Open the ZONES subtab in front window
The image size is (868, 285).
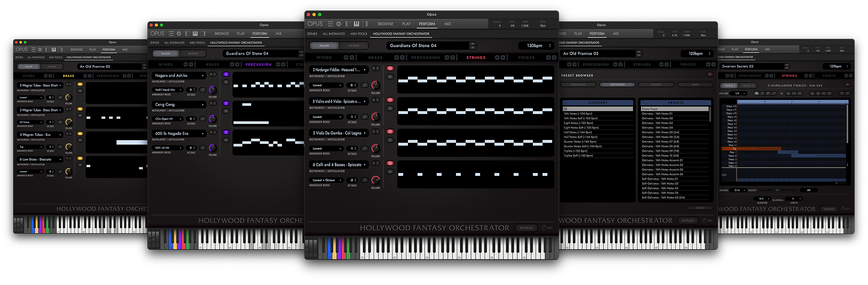[312, 34]
